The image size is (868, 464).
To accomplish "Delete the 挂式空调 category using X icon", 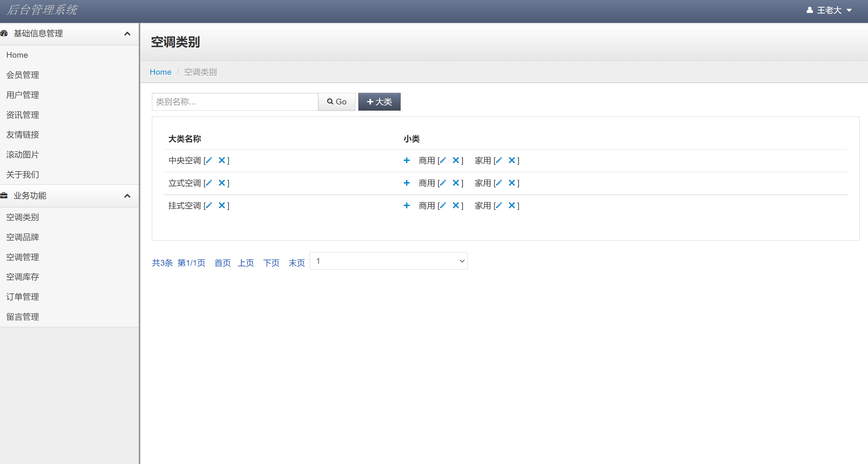I will [x=221, y=205].
